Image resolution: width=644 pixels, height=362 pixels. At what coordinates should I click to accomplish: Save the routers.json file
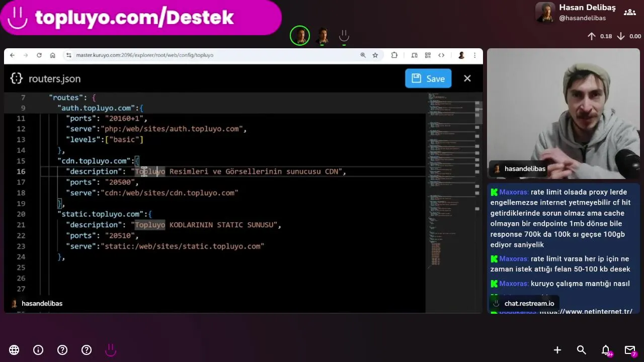click(428, 78)
